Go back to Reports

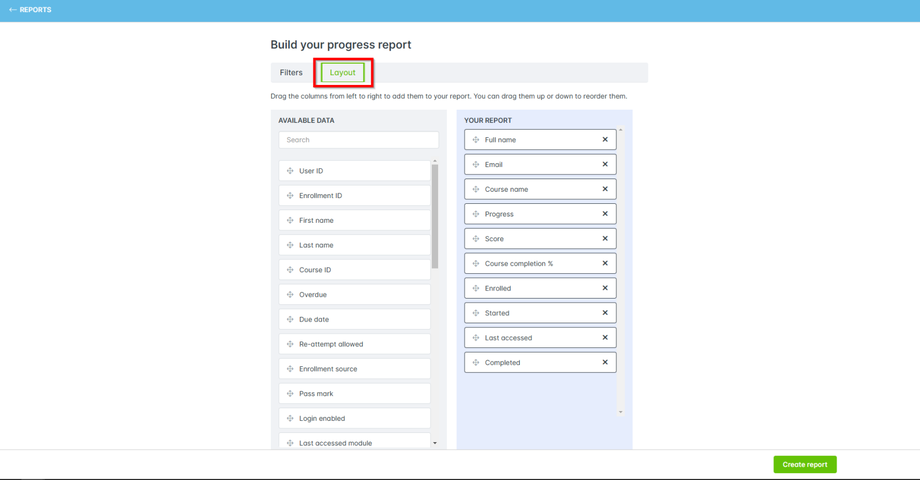pos(30,10)
